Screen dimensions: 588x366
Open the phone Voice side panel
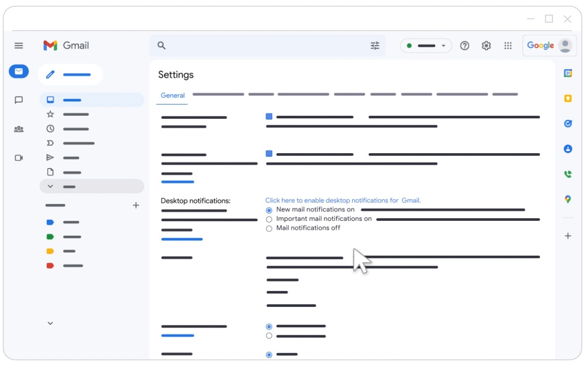tap(568, 174)
